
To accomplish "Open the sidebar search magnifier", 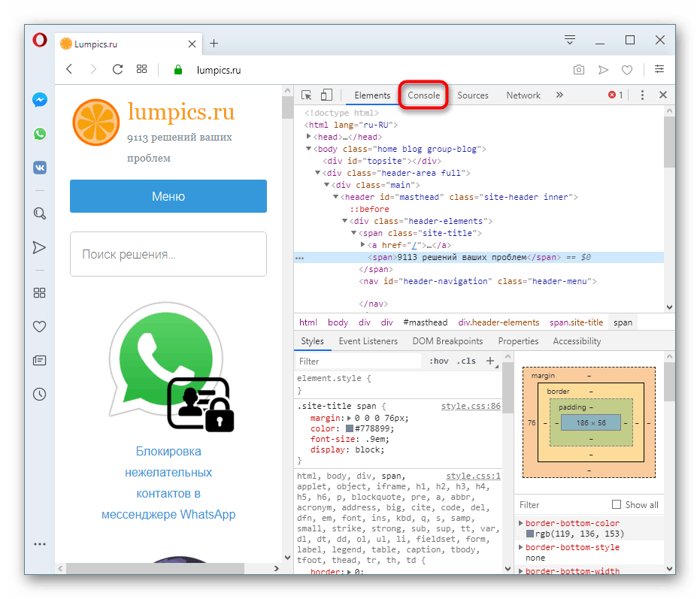I will coord(40,213).
